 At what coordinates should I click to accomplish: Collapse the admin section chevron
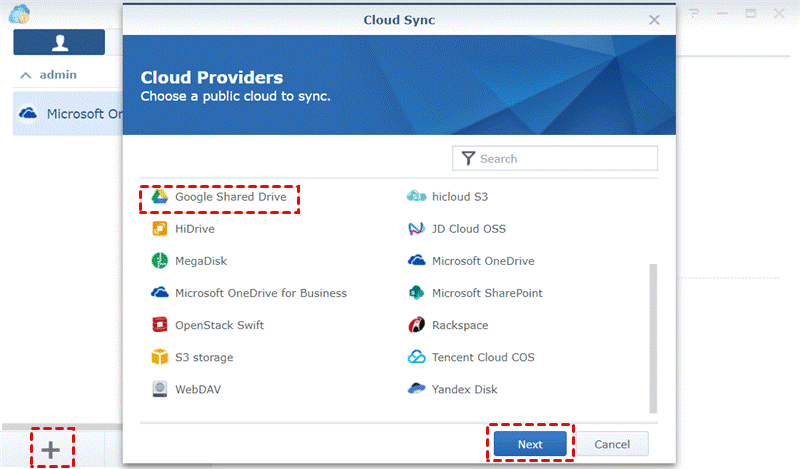click(x=26, y=76)
